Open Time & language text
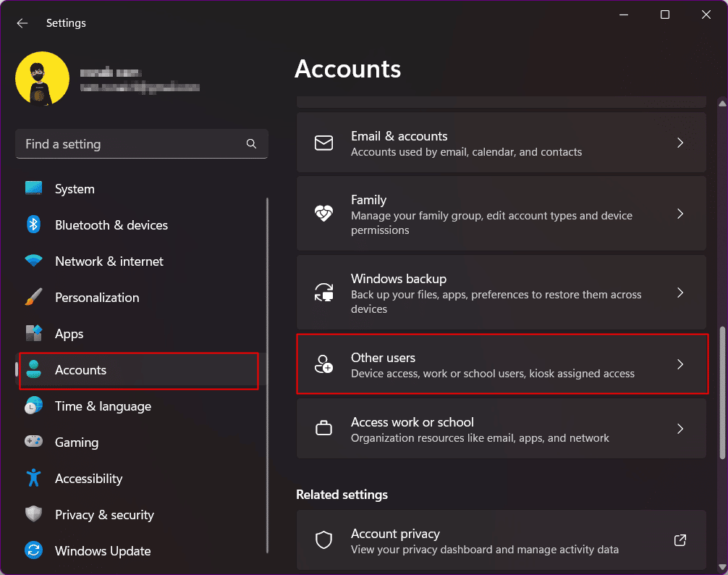This screenshot has width=728, height=575. pyautogui.click(x=103, y=406)
